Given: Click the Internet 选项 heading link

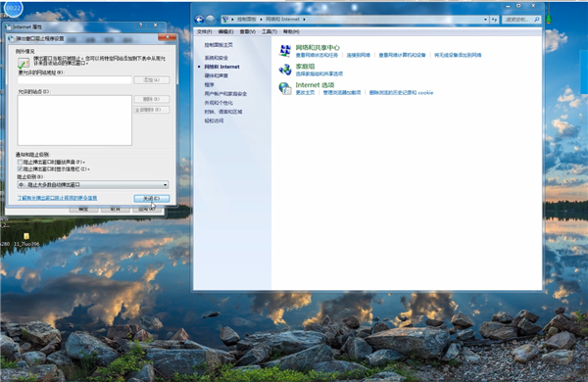Looking at the screenshot, I should click(x=315, y=85).
